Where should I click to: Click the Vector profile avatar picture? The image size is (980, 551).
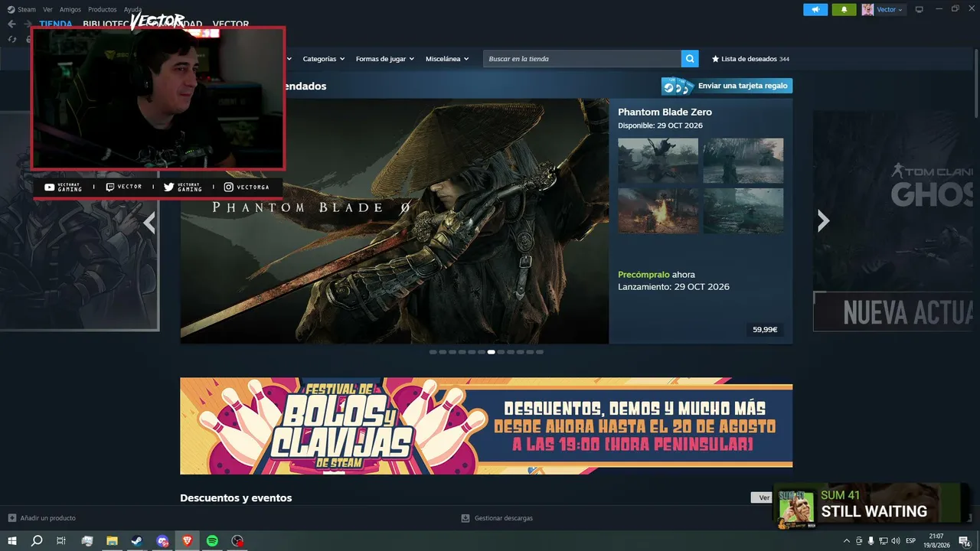(x=867, y=10)
